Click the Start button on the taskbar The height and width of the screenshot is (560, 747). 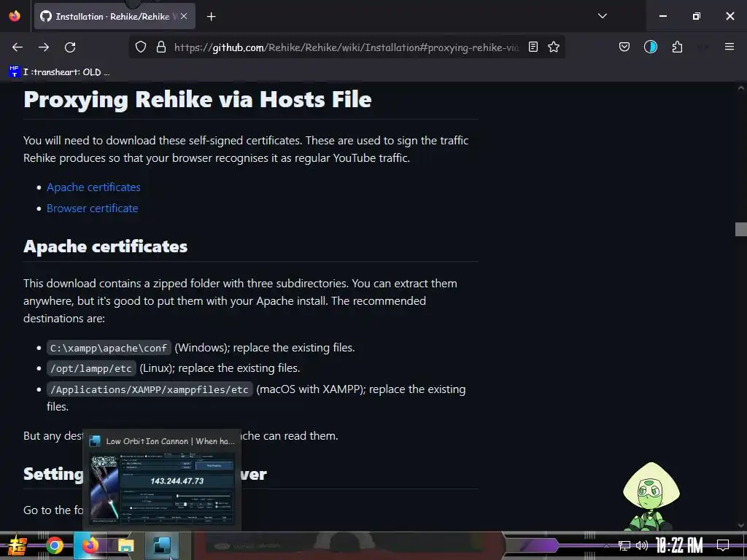pos(18,545)
